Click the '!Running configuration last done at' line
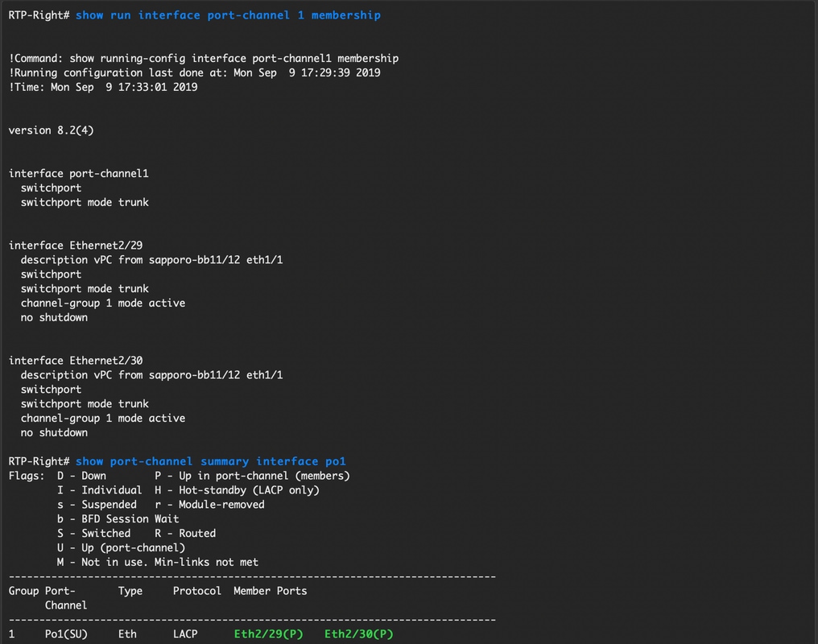818x644 pixels. pyautogui.click(x=195, y=72)
